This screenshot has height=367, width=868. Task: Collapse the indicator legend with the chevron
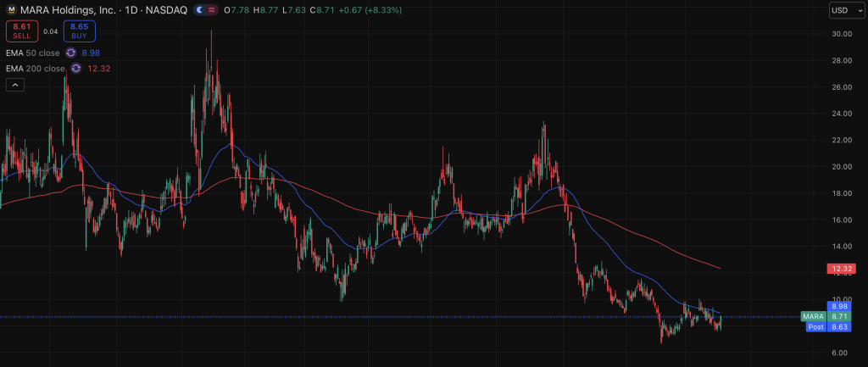pyautogui.click(x=15, y=84)
